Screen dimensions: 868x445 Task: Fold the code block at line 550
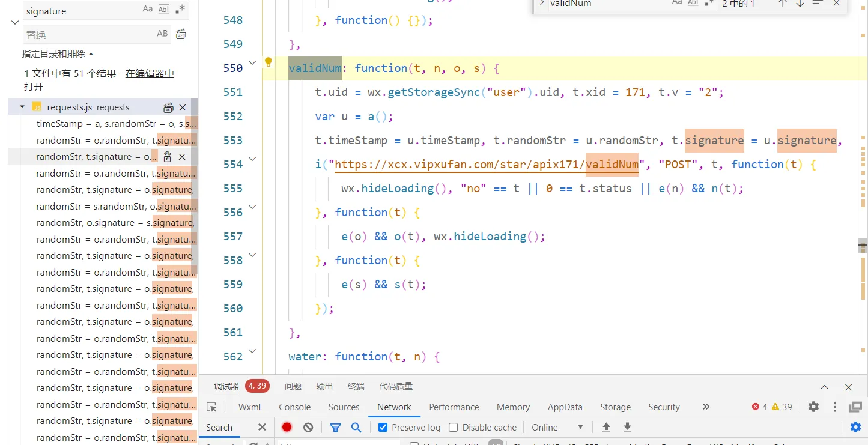pos(252,62)
